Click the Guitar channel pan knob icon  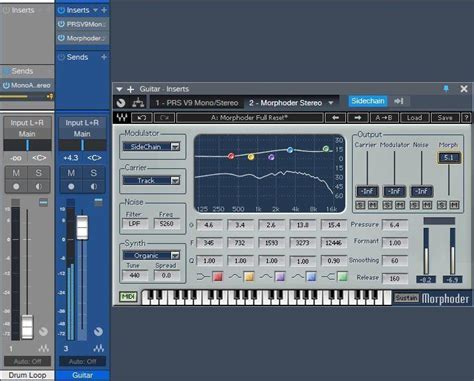[x=98, y=331]
